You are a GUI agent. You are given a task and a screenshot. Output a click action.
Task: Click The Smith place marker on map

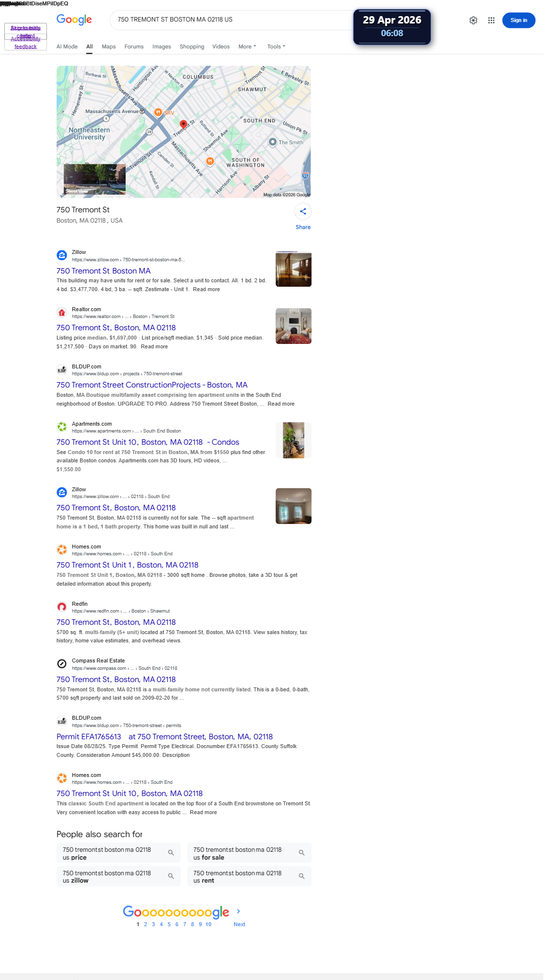point(273,142)
